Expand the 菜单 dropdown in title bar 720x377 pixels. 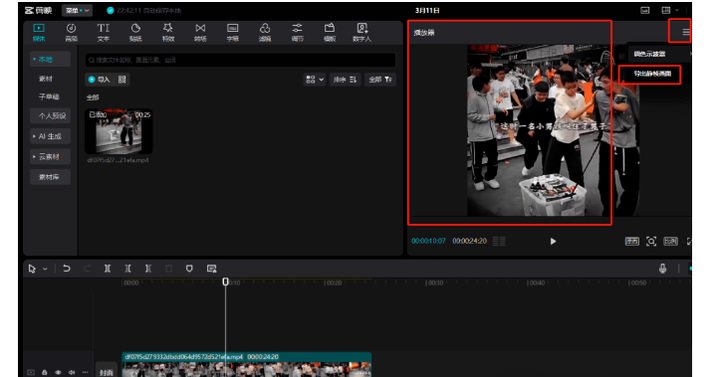(x=77, y=11)
